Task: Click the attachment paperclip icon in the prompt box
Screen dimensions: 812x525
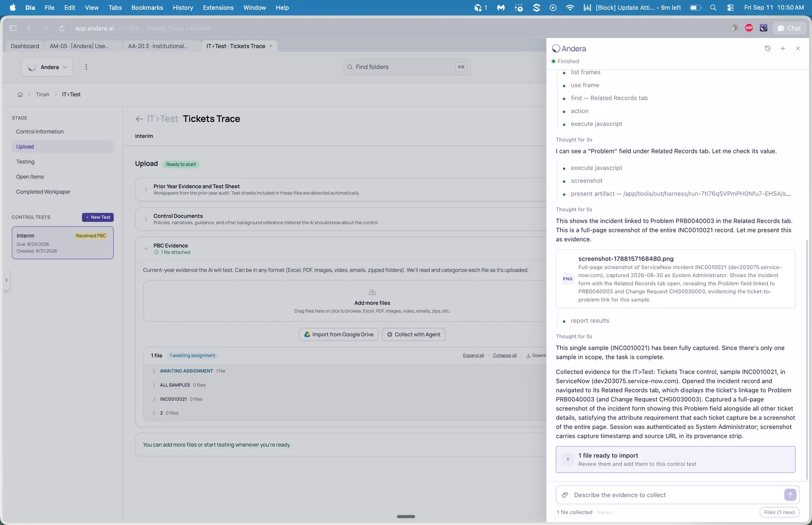Action: (565, 495)
